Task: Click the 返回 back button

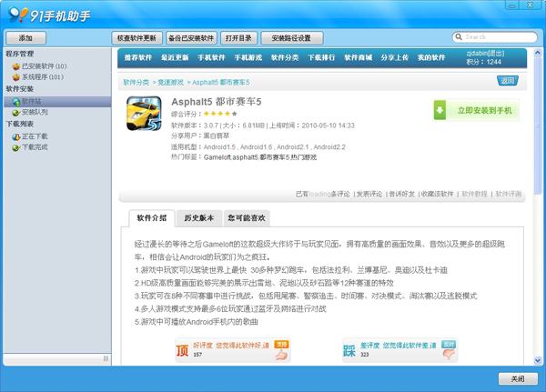Action: click(x=507, y=80)
